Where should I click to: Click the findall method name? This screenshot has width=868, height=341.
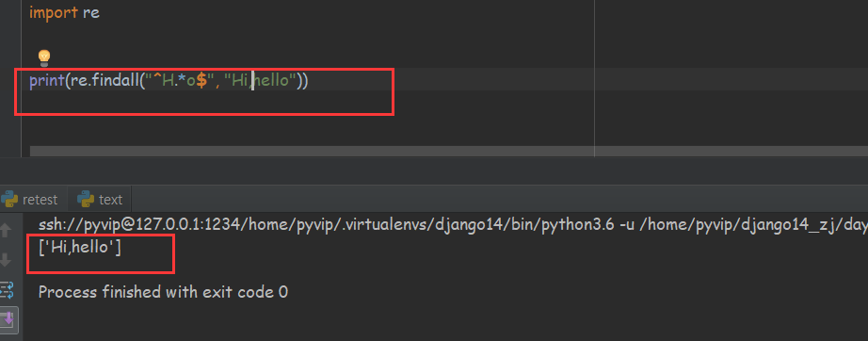coord(114,81)
